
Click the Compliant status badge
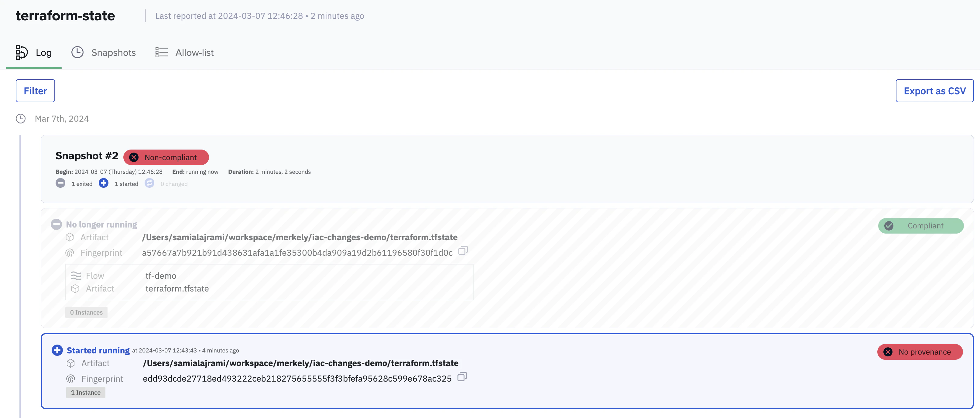pyautogui.click(x=921, y=226)
